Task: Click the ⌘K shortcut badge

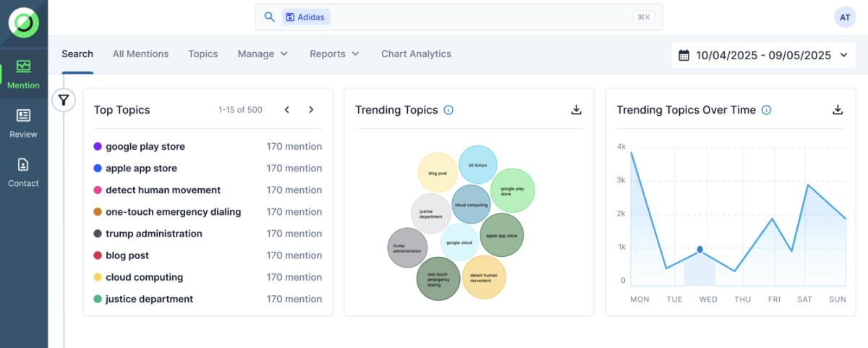Action: point(643,17)
